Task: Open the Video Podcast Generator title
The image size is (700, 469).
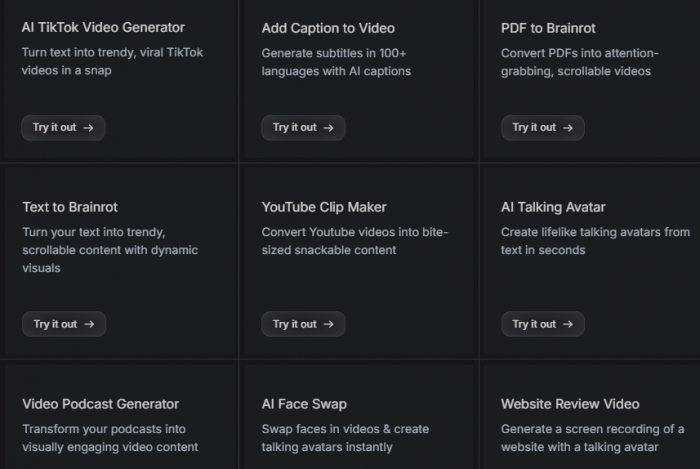Action: [101, 404]
